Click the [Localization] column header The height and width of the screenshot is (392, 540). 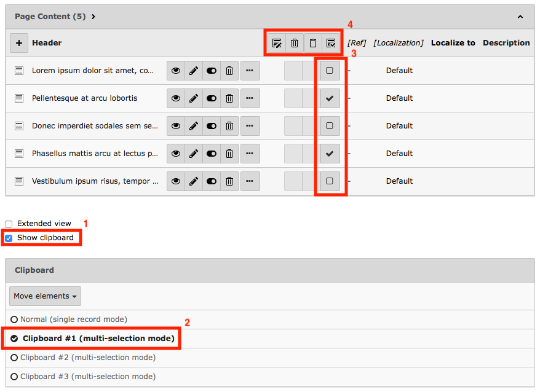399,43
